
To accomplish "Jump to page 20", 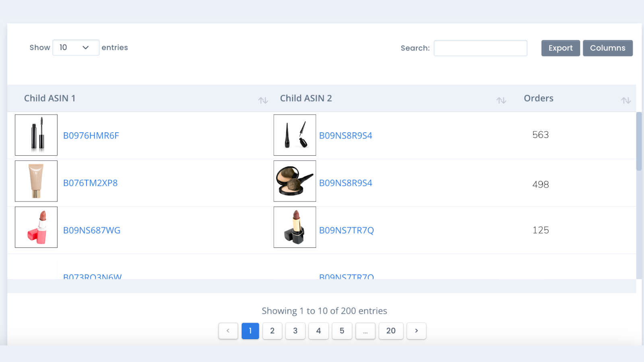I will 391,331.
